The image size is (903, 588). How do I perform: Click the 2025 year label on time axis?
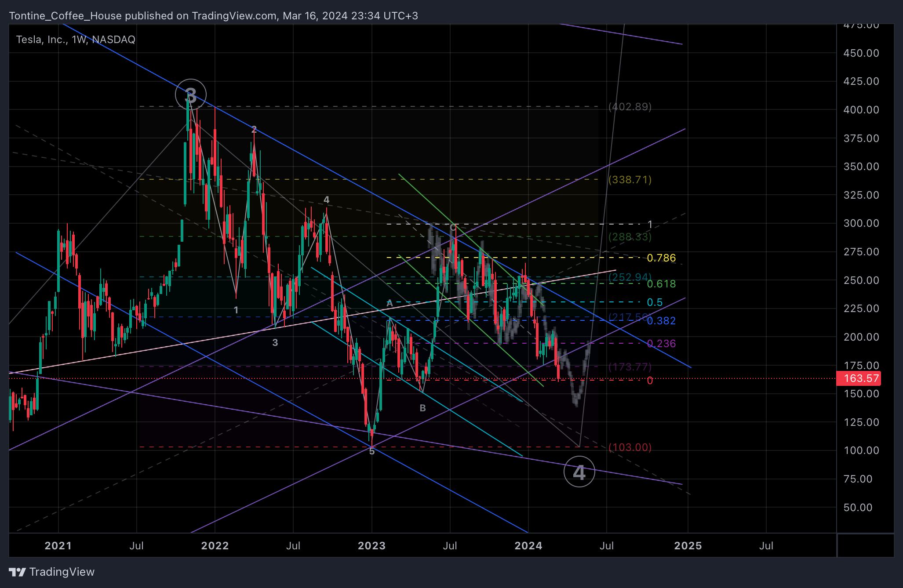(688, 546)
